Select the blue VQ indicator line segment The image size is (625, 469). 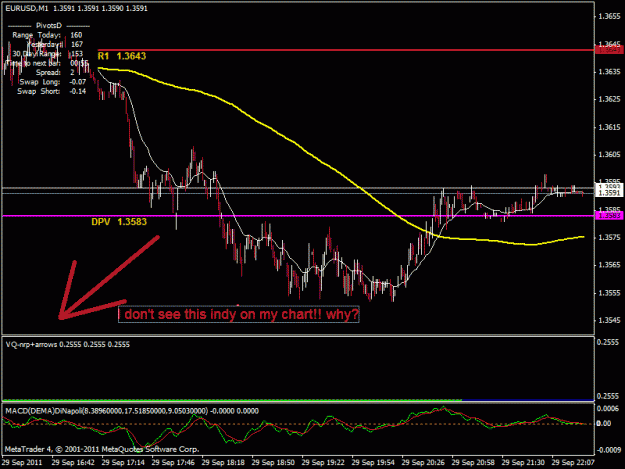click(528, 400)
